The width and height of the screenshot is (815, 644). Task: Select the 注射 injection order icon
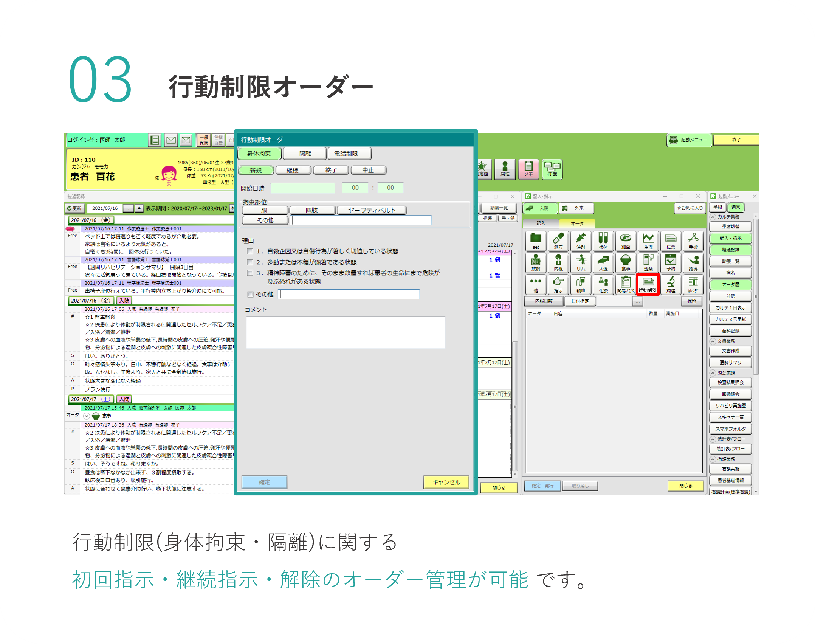[581, 241]
